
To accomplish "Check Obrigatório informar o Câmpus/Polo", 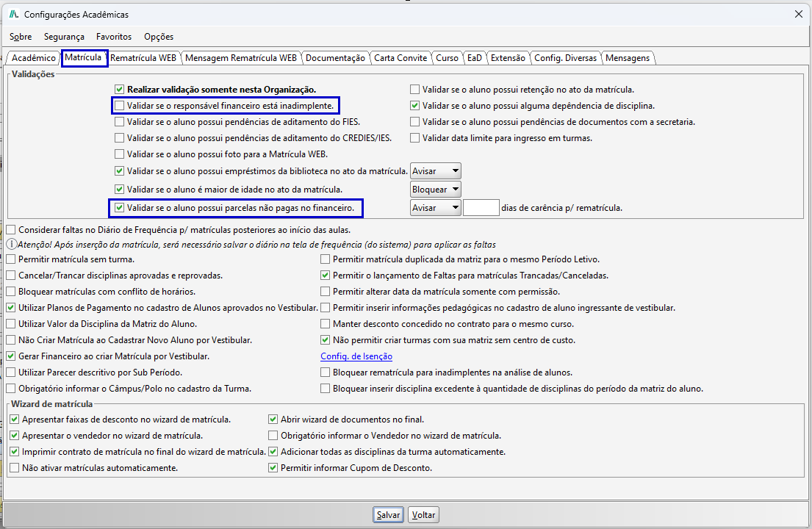I will [x=11, y=388].
